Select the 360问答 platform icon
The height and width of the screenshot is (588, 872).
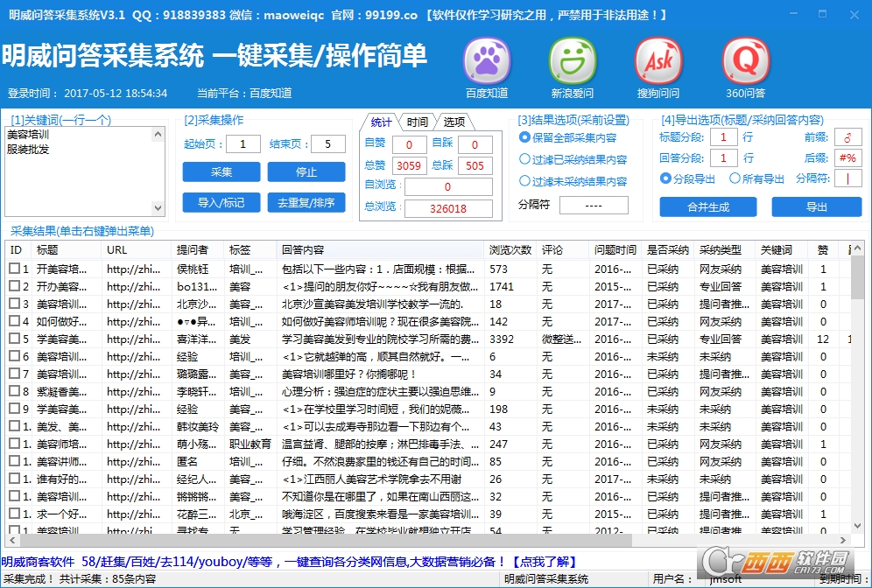tap(745, 60)
